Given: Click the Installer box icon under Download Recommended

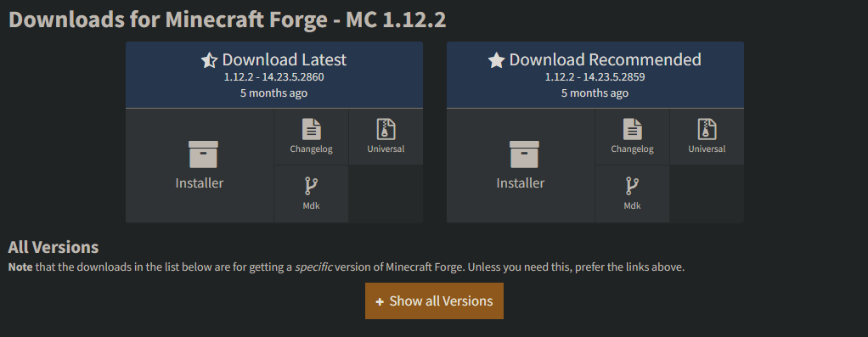Looking at the screenshot, I should click(524, 154).
